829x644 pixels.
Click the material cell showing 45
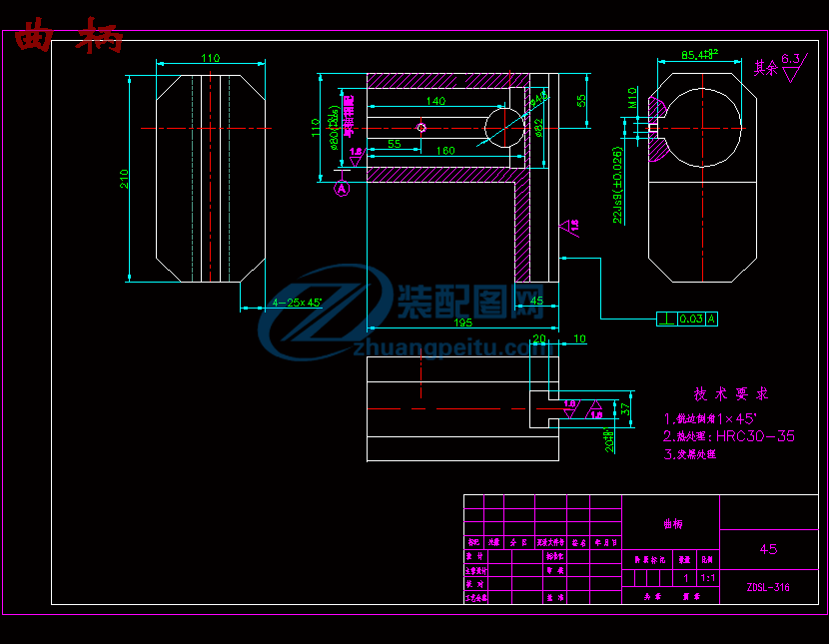[x=768, y=549]
